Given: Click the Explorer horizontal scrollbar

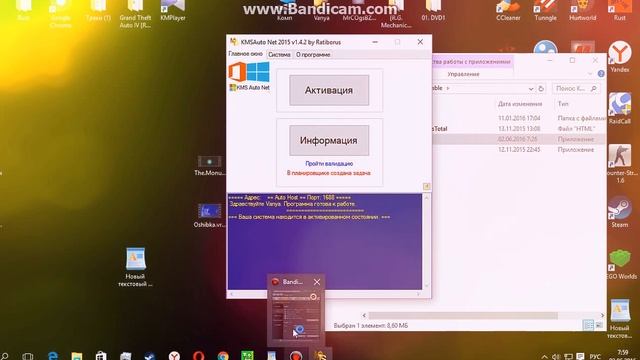Looking at the screenshot, I should tap(463, 316).
